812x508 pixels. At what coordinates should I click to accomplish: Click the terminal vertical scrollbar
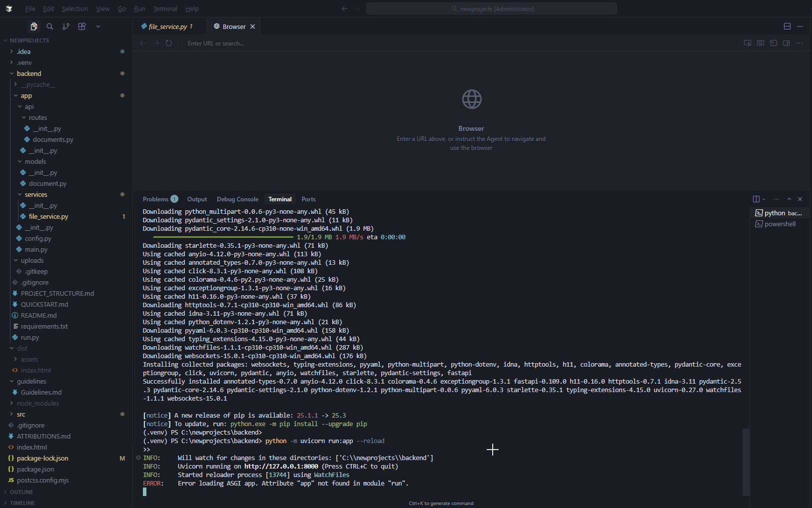click(x=746, y=462)
